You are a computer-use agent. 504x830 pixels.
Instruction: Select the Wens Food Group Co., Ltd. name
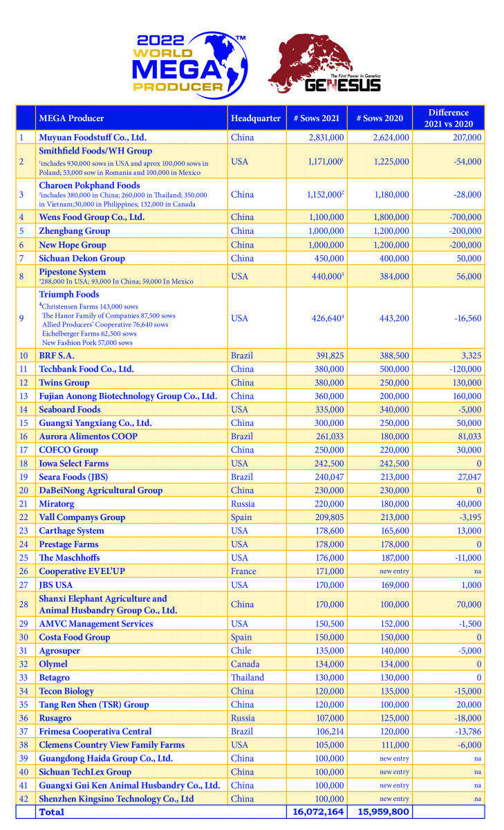coord(91,217)
